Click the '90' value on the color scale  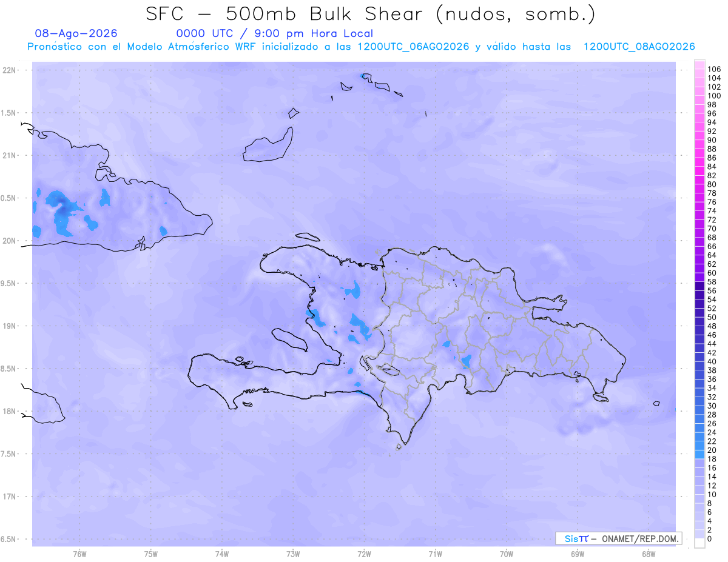(x=712, y=140)
